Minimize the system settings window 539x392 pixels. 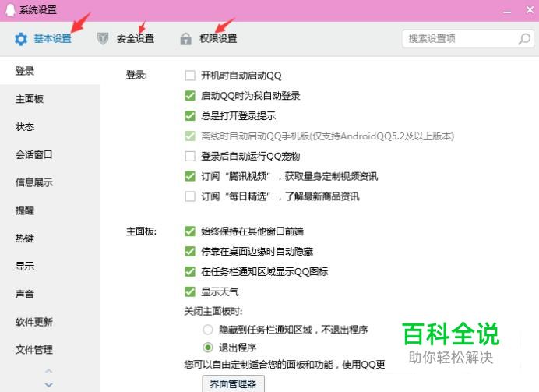point(507,12)
